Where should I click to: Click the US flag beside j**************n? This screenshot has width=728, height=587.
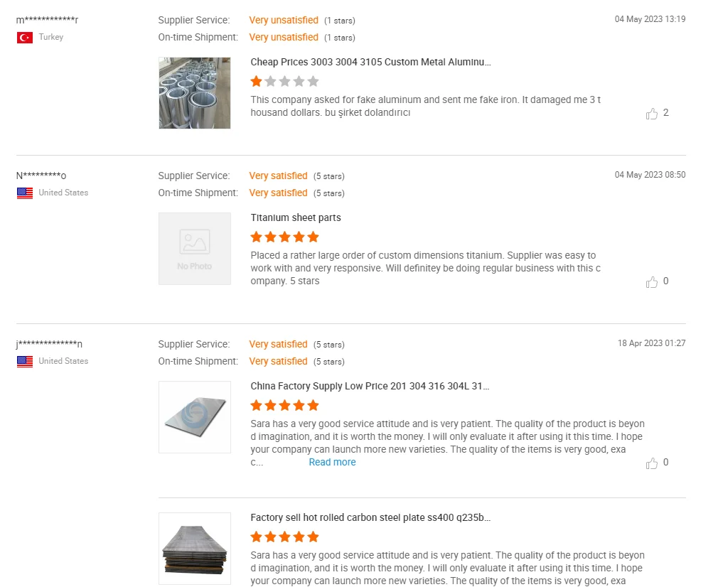click(25, 362)
